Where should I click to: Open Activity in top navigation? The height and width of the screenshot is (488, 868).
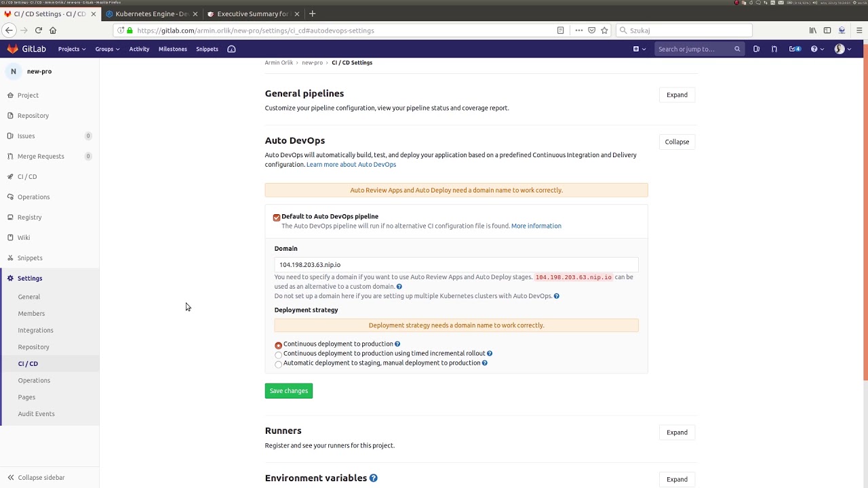[x=139, y=49]
